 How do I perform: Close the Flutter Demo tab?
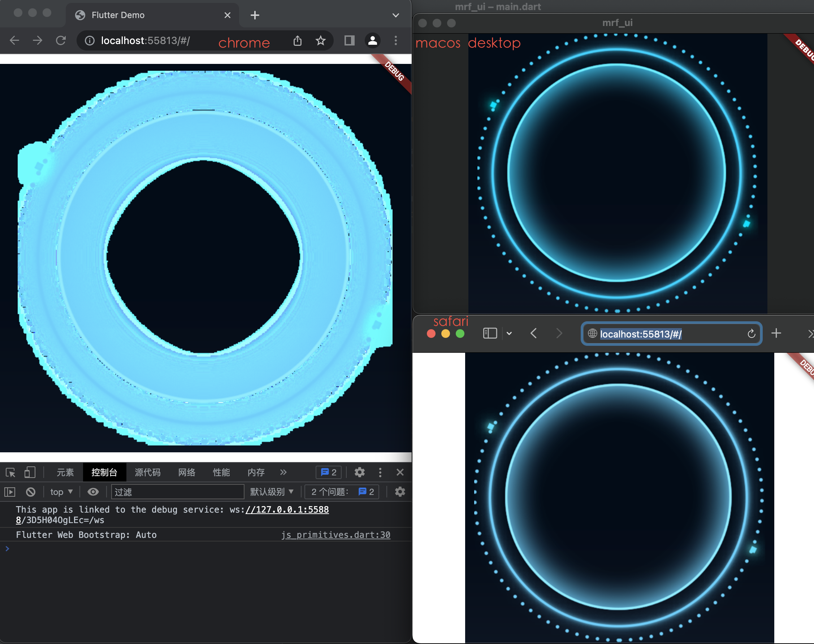pos(228,15)
